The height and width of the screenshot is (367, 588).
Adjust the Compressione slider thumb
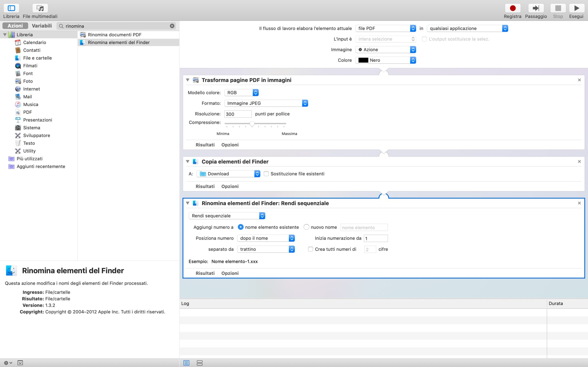(x=252, y=124)
